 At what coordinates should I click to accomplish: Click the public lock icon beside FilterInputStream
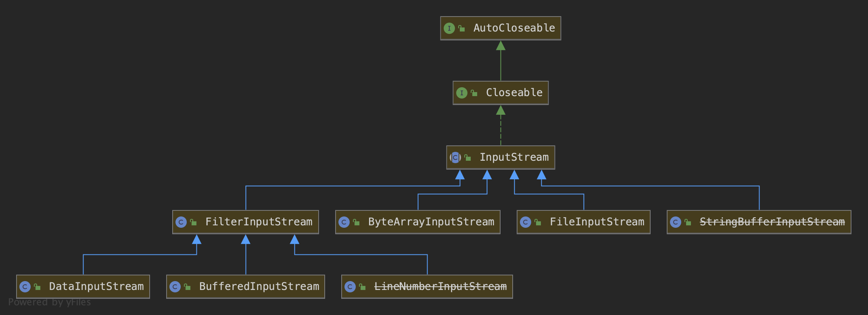(193, 222)
